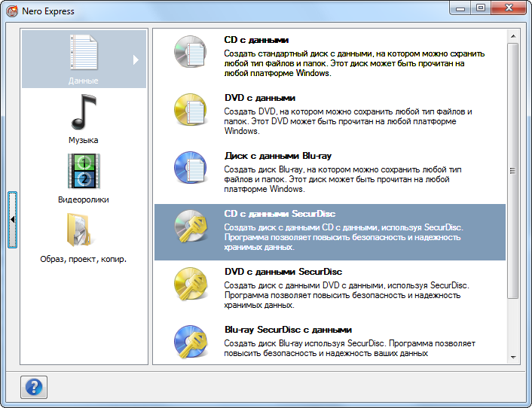The image size is (532, 408).
Task: Close the Nero Express window
Action: (509, 8)
